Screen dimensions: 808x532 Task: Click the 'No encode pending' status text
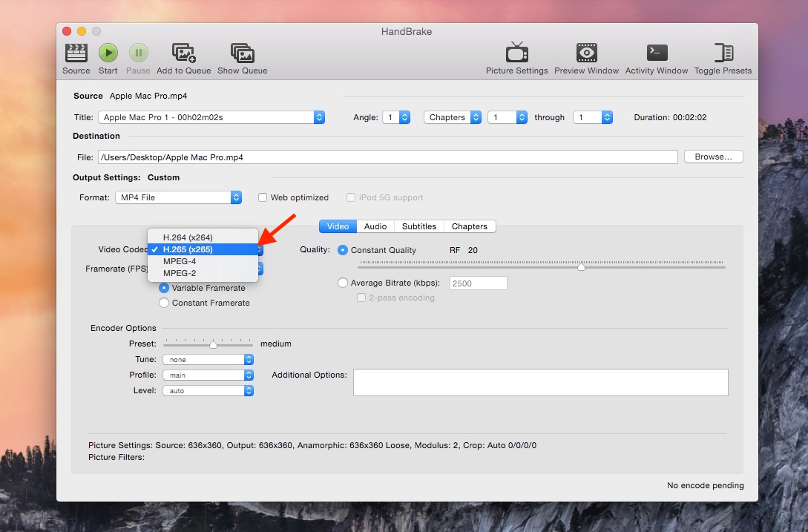tap(706, 485)
